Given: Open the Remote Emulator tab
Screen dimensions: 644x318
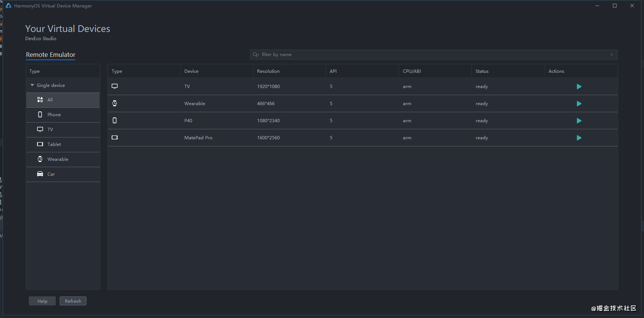Looking at the screenshot, I should [50, 55].
